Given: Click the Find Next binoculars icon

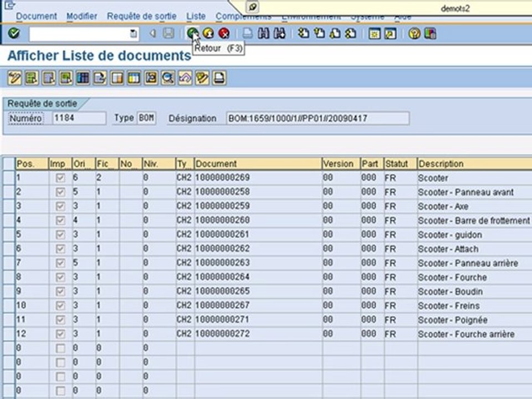Looking at the screenshot, I should 279,33.
